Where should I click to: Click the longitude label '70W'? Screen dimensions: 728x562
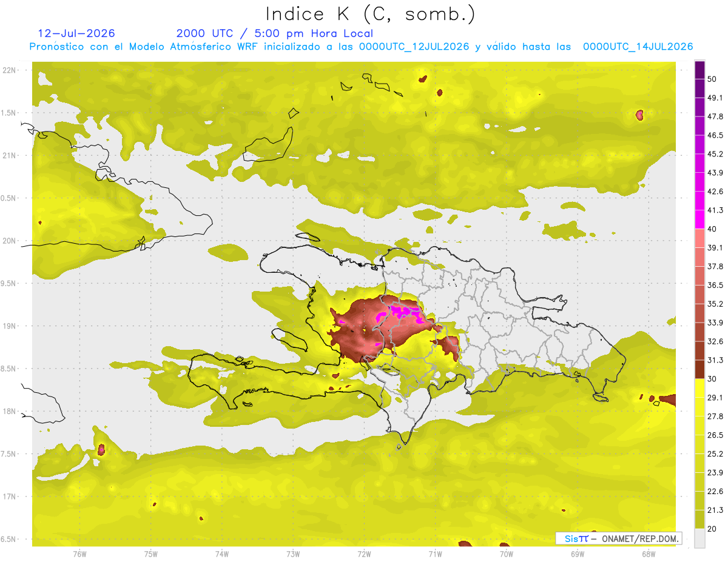[x=507, y=554]
